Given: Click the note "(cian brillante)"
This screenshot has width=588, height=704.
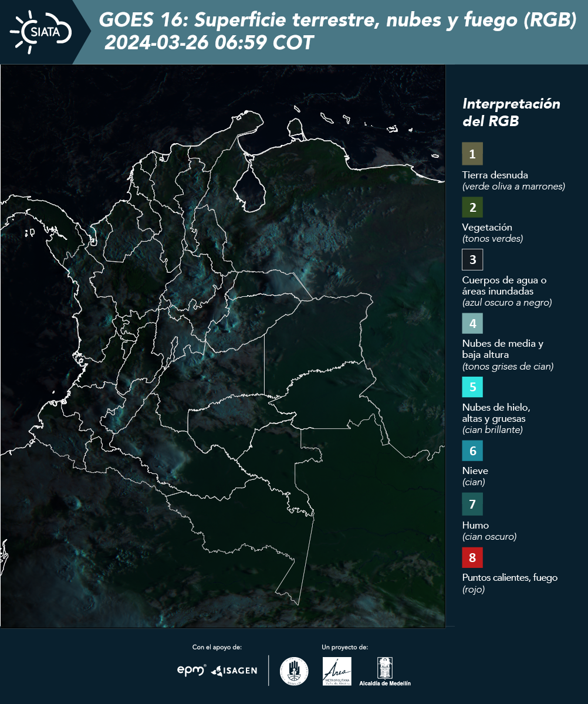Looking at the screenshot, I should coord(492,430).
